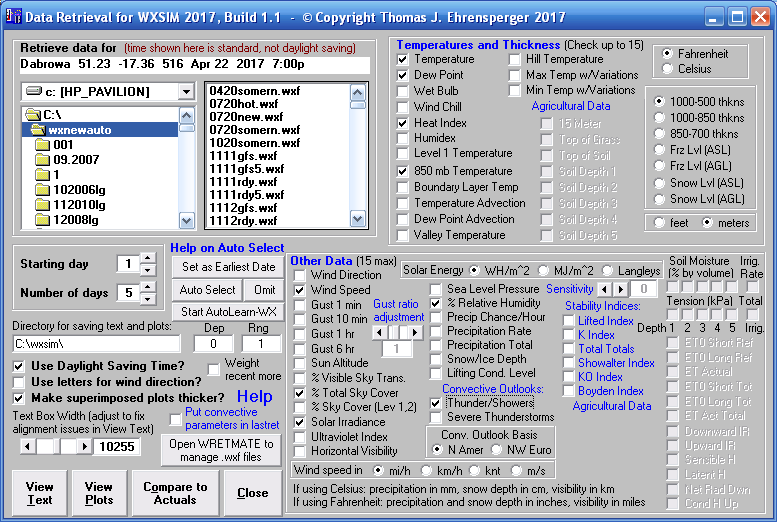Image resolution: width=777 pixels, height=522 pixels.
Task: Uncheck the Heat Index checkbox
Action: point(402,123)
